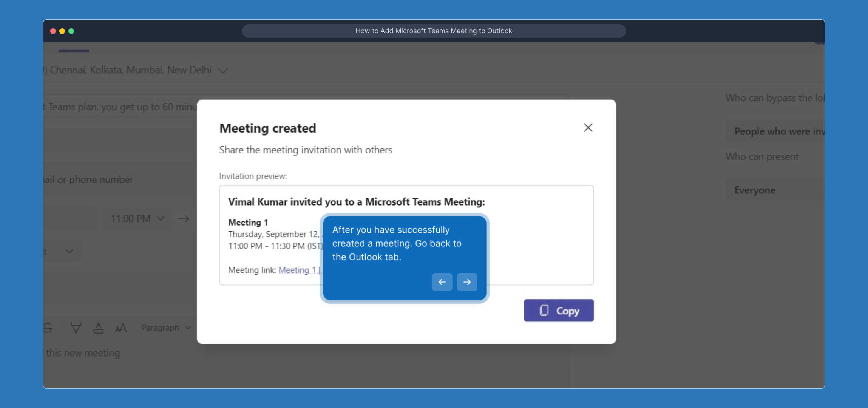Open the Meeting 1 link
This screenshot has height=408, width=868.
coord(297,270)
